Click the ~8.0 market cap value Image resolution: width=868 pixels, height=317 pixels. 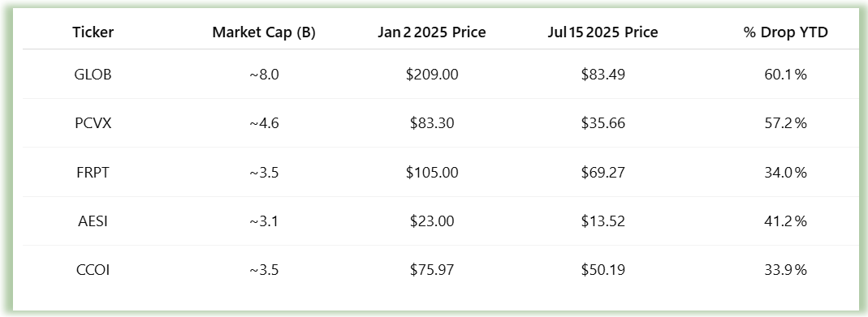(264, 75)
